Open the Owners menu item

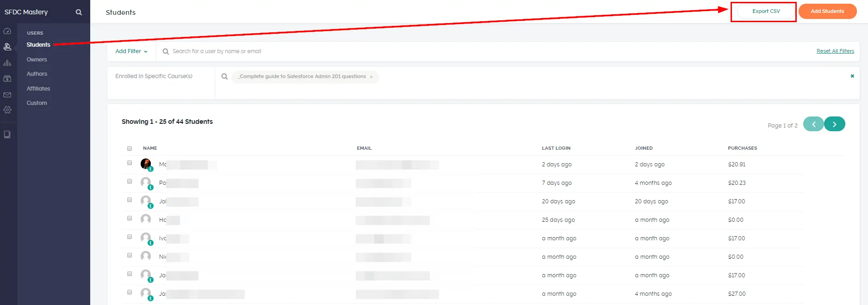tap(37, 60)
